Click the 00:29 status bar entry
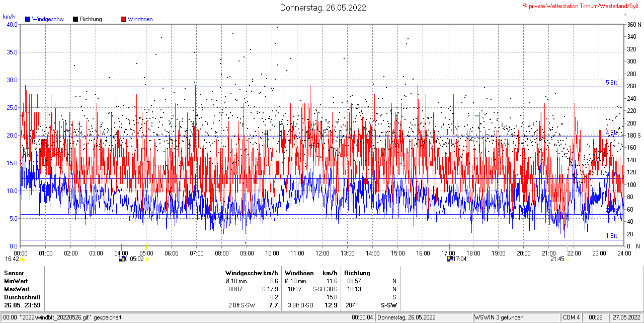 click(596, 317)
